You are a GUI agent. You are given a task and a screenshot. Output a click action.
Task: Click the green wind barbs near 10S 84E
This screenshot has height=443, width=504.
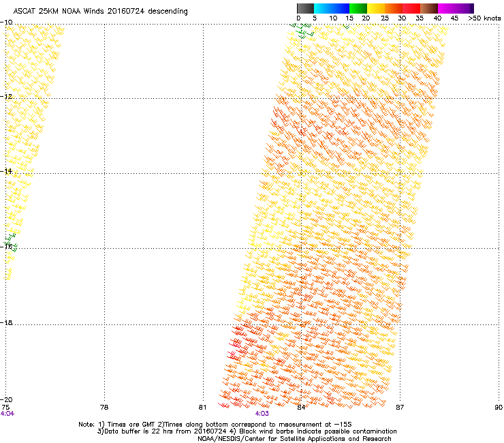(302, 30)
